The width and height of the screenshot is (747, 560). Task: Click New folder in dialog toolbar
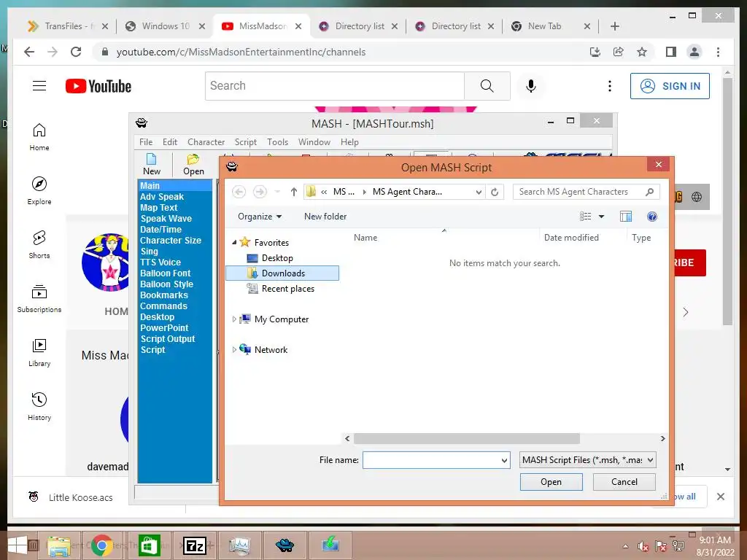[x=325, y=217]
